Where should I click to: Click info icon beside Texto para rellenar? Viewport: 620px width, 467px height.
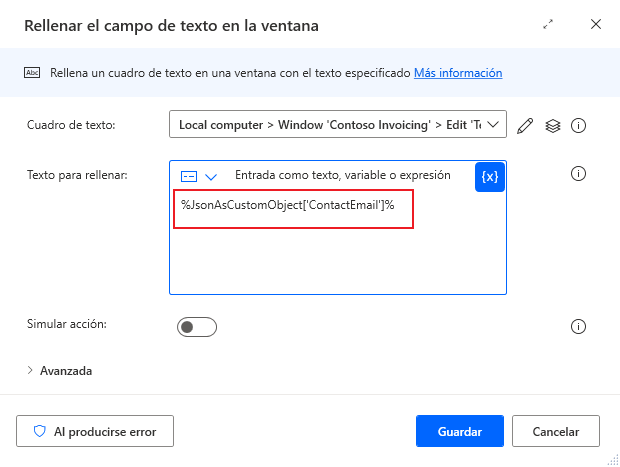tap(577, 174)
